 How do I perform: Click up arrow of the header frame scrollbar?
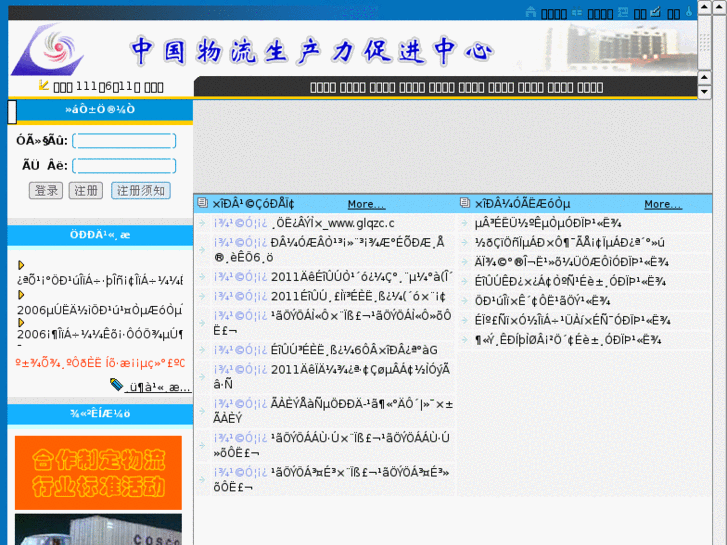[x=704, y=7]
